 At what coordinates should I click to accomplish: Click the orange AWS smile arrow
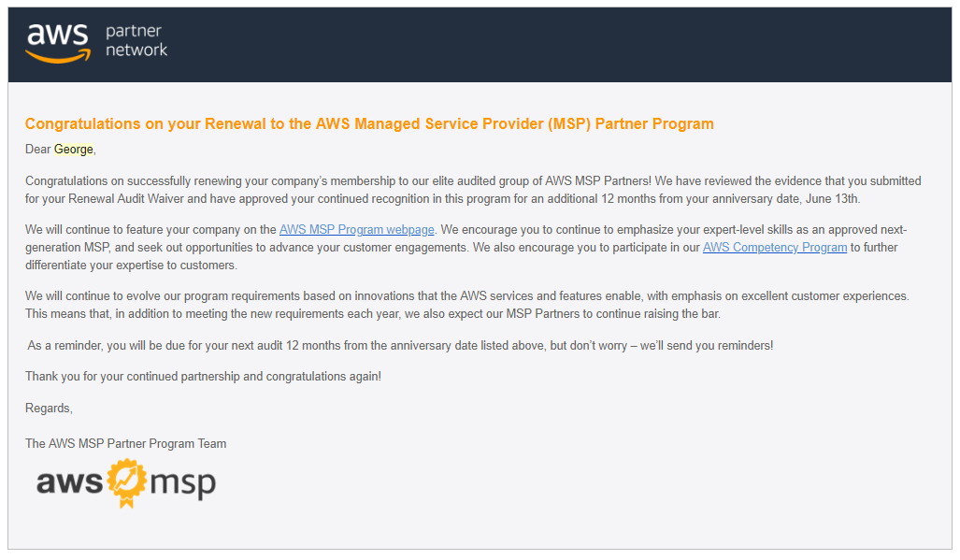[58, 57]
